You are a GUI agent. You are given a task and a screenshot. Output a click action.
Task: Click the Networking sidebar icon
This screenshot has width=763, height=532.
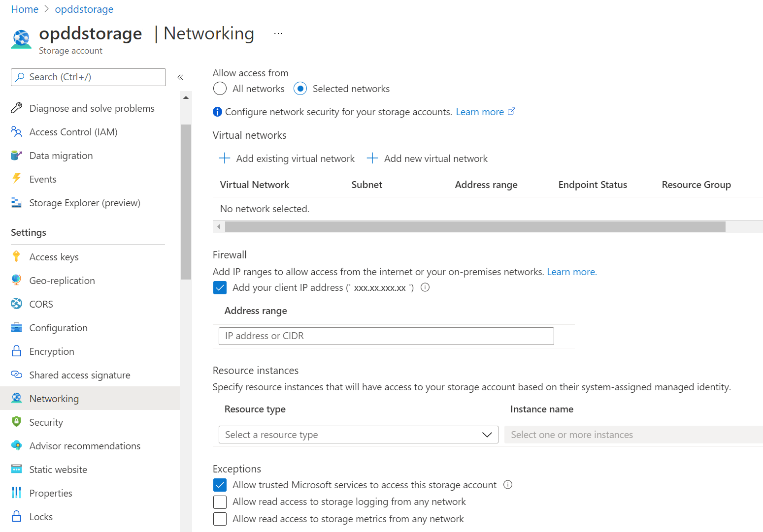(x=16, y=398)
